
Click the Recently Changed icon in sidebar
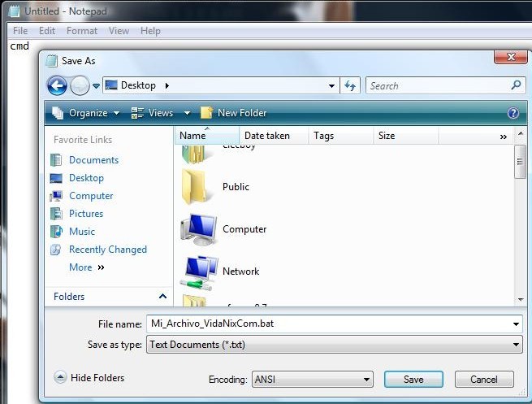56,250
